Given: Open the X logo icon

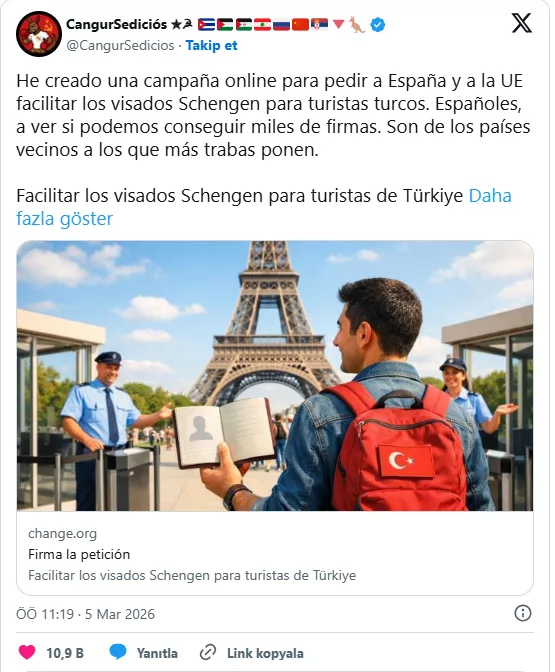Looking at the screenshot, I should 522,23.
